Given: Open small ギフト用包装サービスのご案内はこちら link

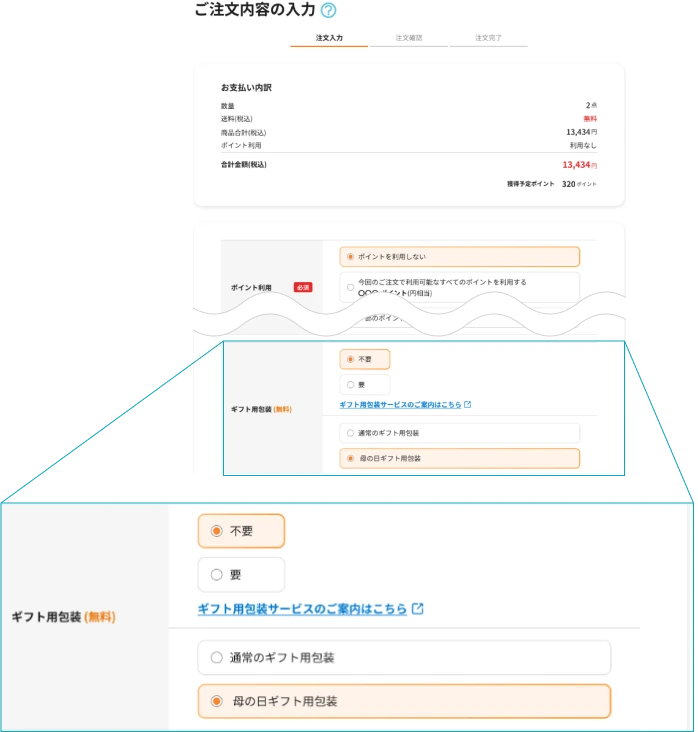Looking at the screenshot, I should [402, 406].
